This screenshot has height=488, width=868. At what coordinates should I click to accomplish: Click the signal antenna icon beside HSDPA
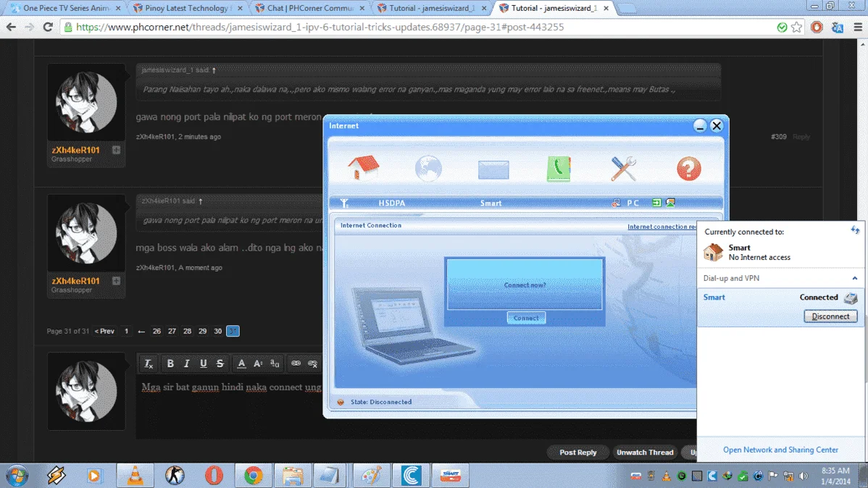click(x=344, y=203)
